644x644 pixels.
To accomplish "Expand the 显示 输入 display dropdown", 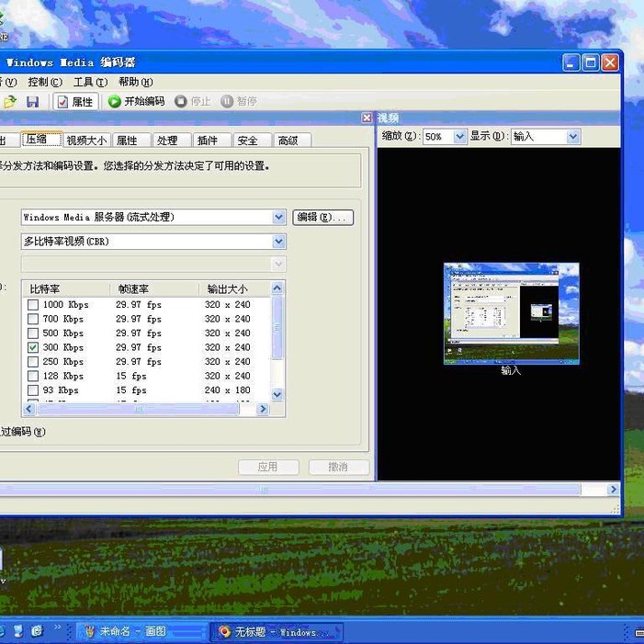I will 573,136.
